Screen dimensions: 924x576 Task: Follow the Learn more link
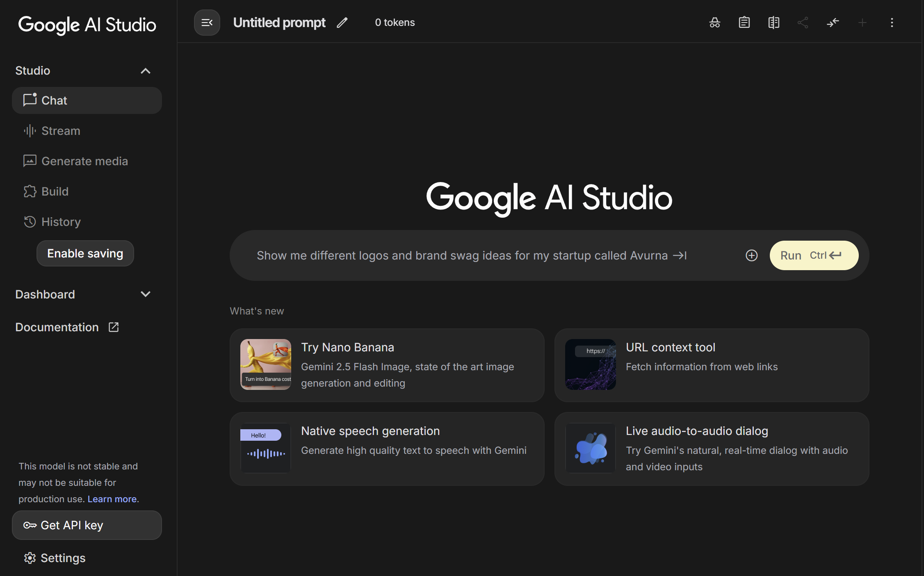(112, 499)
